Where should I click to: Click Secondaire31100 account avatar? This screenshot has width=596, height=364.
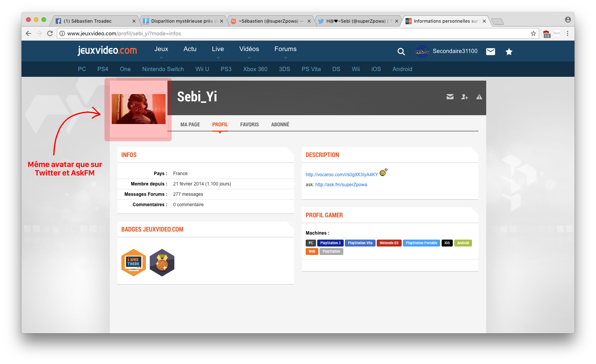(422, 51)
